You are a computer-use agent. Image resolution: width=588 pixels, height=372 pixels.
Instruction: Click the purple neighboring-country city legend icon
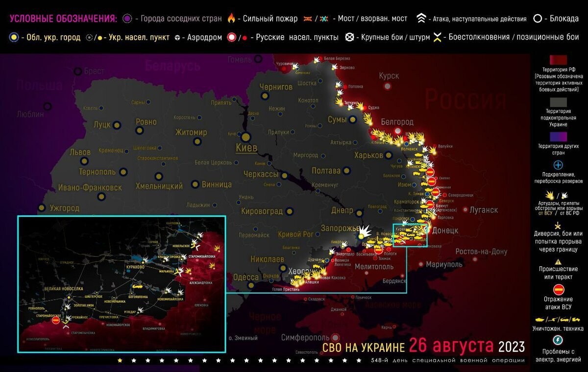tap(127, 19)
